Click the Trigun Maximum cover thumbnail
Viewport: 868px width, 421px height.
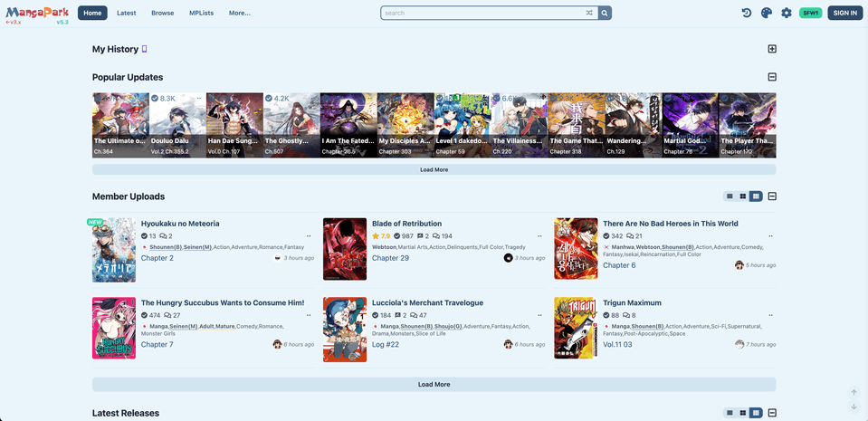point(576,328)
